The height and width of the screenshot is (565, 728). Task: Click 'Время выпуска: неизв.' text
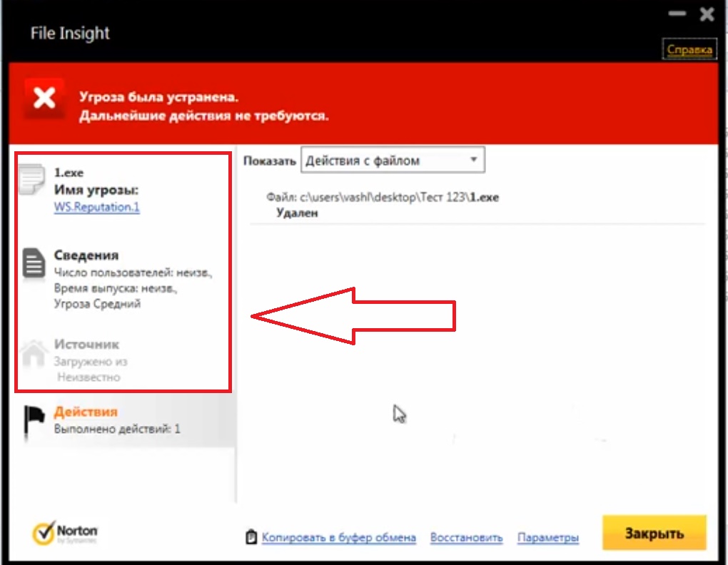coord(116,288)
